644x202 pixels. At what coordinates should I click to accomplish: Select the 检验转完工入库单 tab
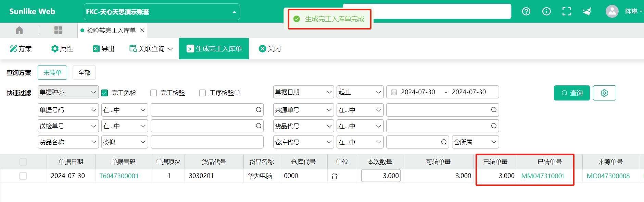pyautogui.click(x=111, y=31)
